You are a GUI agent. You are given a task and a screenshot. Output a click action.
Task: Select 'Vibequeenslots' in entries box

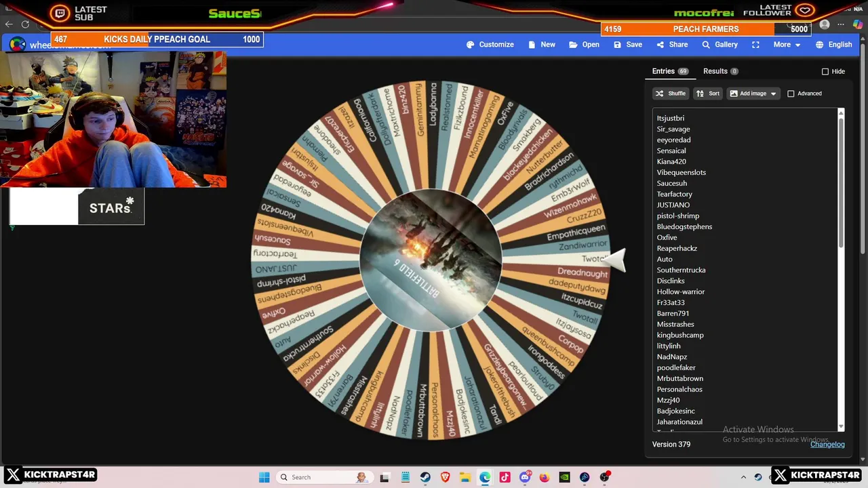[x=681, y=173]
